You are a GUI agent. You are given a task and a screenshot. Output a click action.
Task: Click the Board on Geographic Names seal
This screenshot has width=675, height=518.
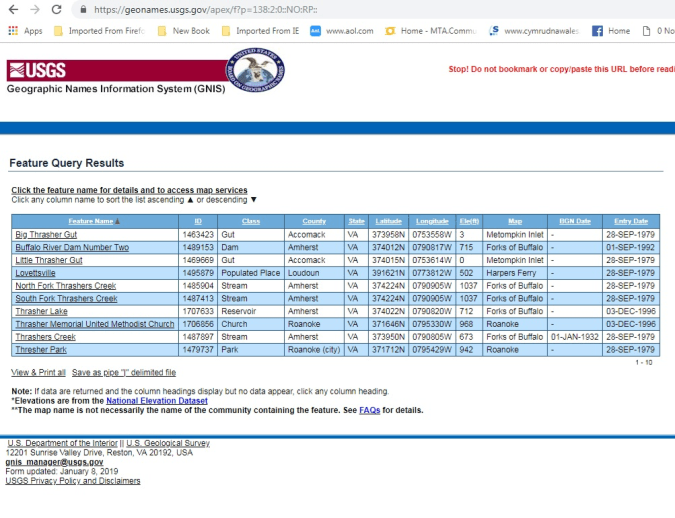click(x=256, y=70)
